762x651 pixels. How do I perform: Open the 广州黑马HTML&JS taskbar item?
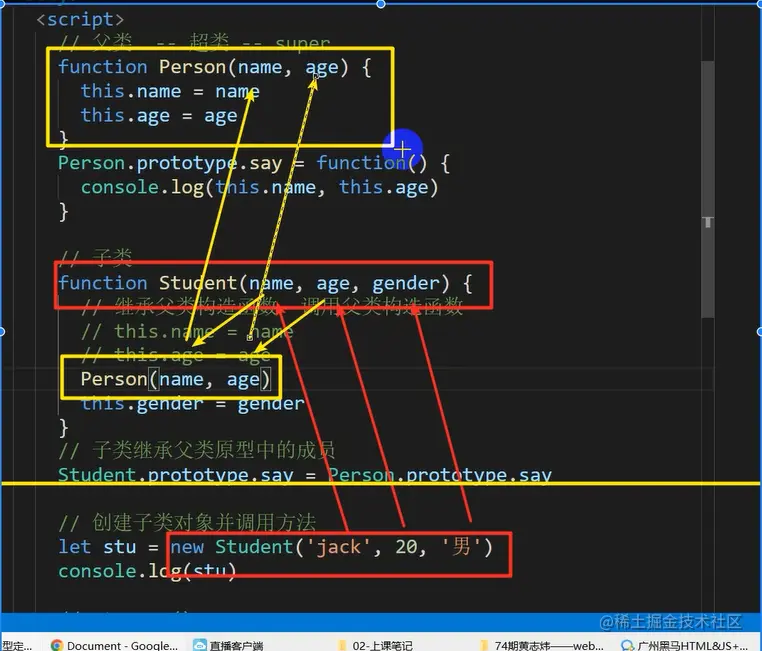click(685, 645)
